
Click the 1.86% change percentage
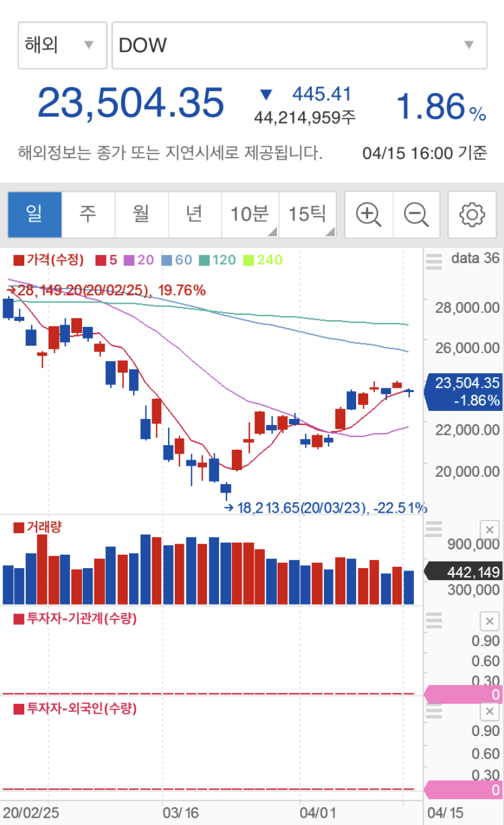click(441, 106)
